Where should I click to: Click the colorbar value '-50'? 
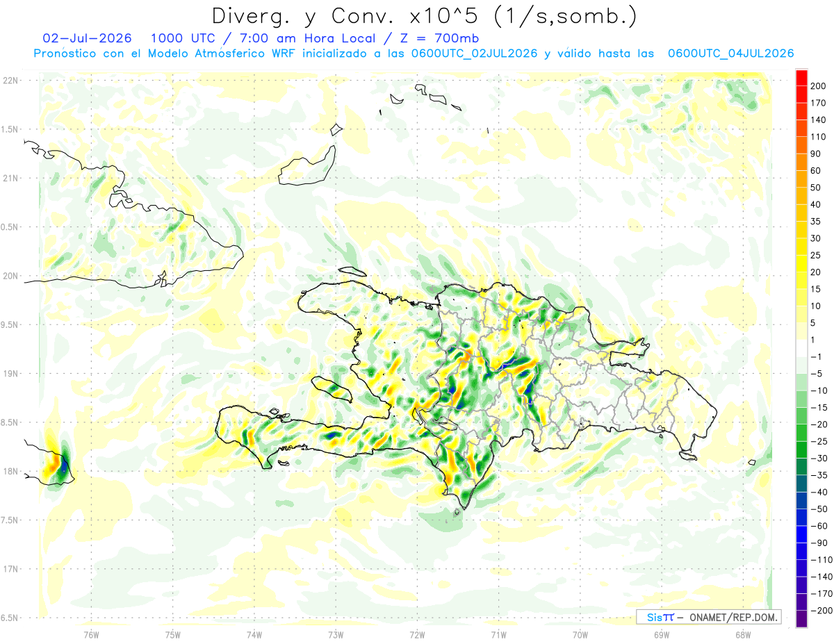(x=820, y=509)
